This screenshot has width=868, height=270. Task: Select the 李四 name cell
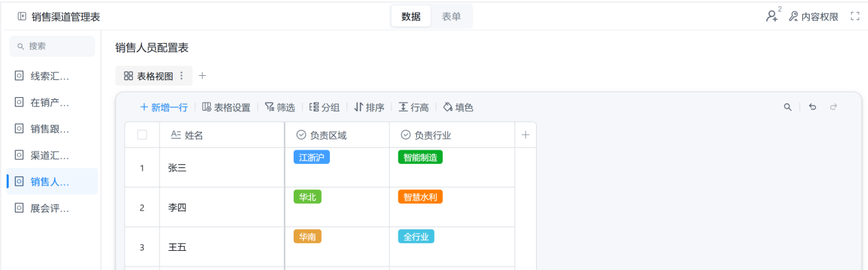click(222, 207)
